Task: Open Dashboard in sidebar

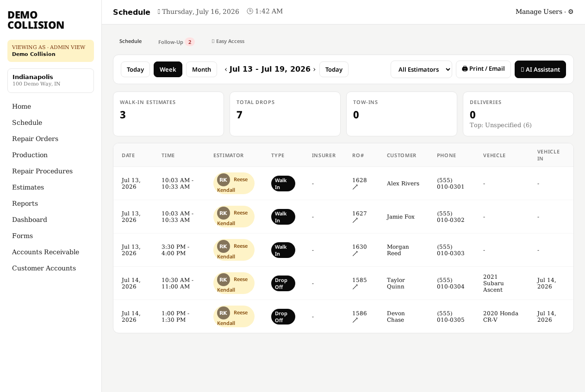Action: click(50, 220)
